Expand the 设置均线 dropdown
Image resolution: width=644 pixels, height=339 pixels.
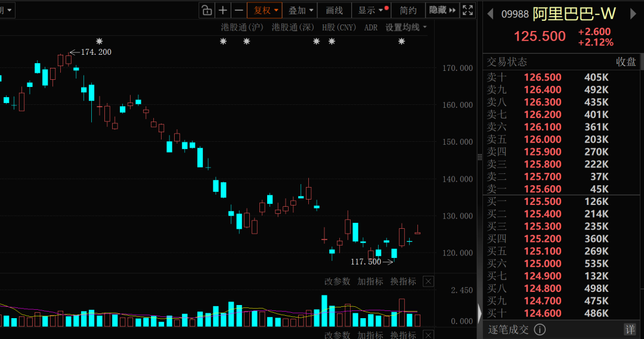click(406, 27)
